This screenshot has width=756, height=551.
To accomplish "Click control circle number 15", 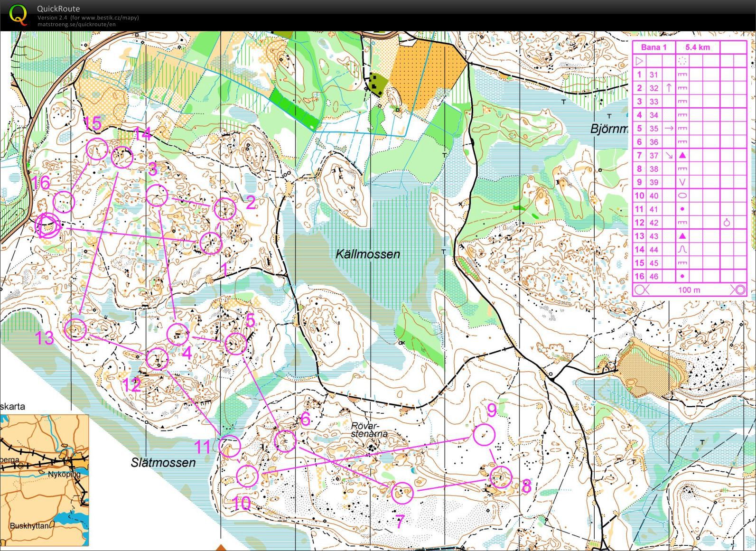I will pyautogui.click(x=97, y=149).
